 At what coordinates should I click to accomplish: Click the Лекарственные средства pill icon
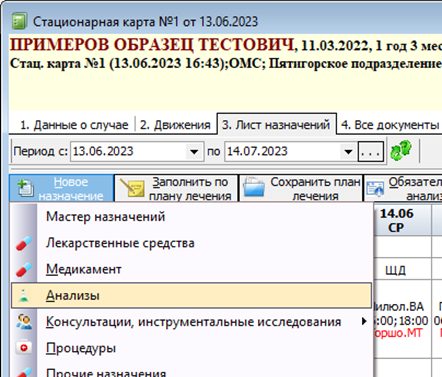pos(24,243)
